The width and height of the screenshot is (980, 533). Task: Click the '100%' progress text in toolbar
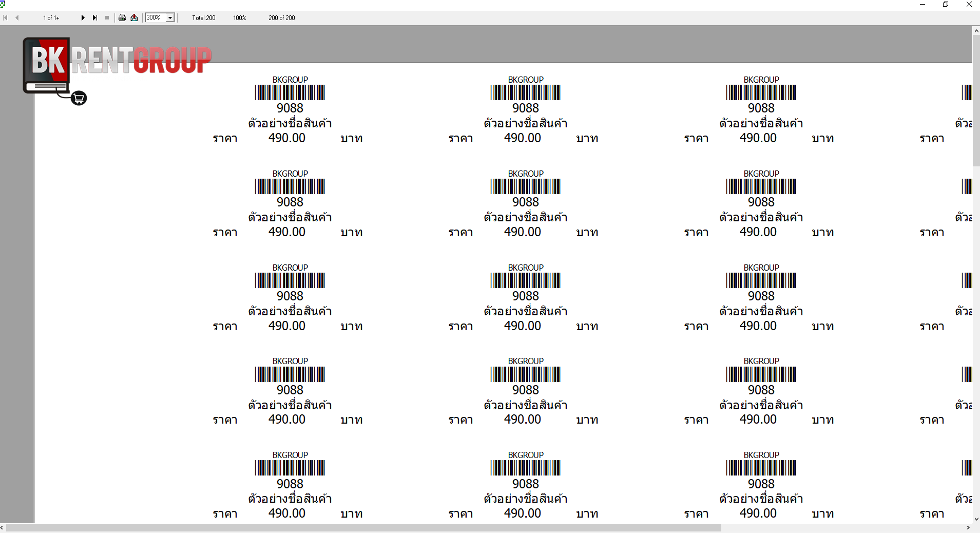tap(240, 18)
